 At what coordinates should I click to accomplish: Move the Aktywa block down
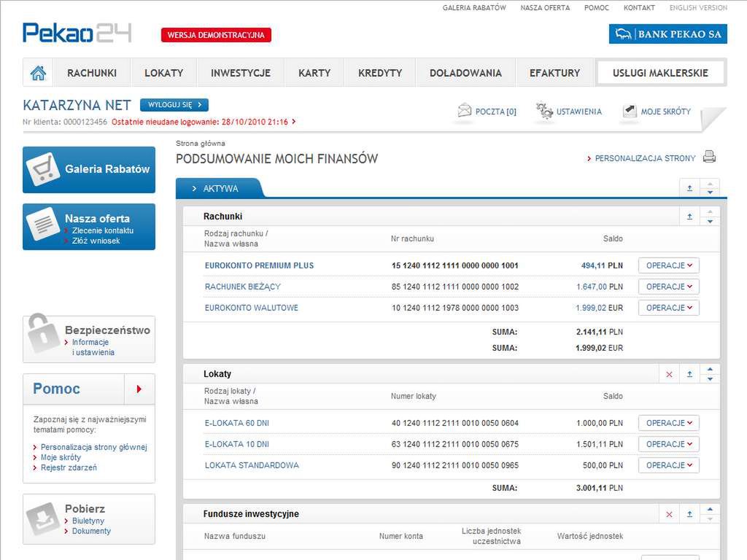coord(710,192)
